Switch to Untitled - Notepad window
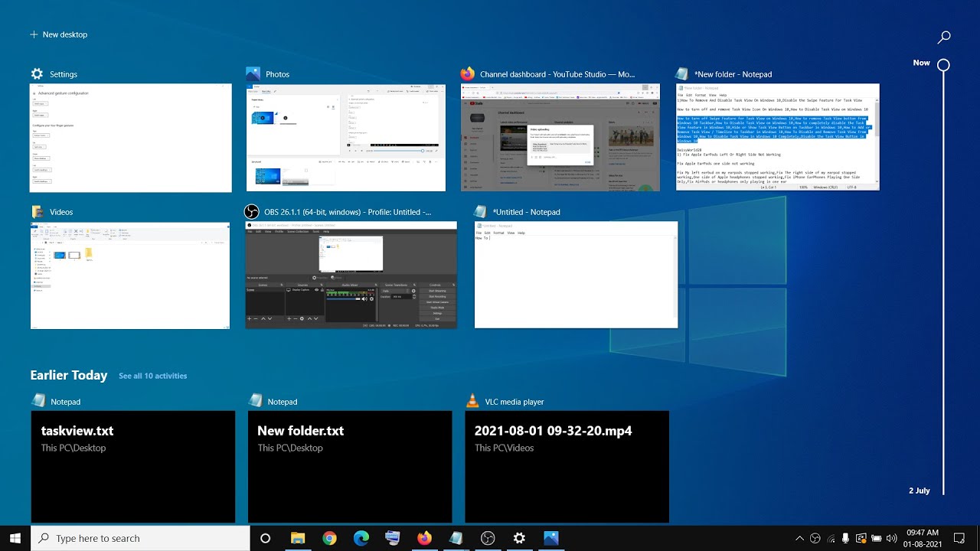The height and width of the screenshot is (551, 980). [577, 275]
